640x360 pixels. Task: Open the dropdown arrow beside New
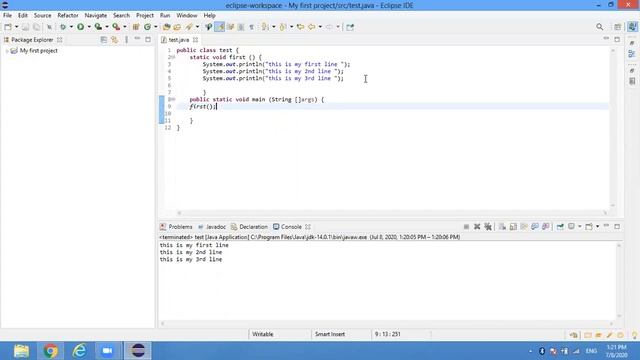(17, 27)
